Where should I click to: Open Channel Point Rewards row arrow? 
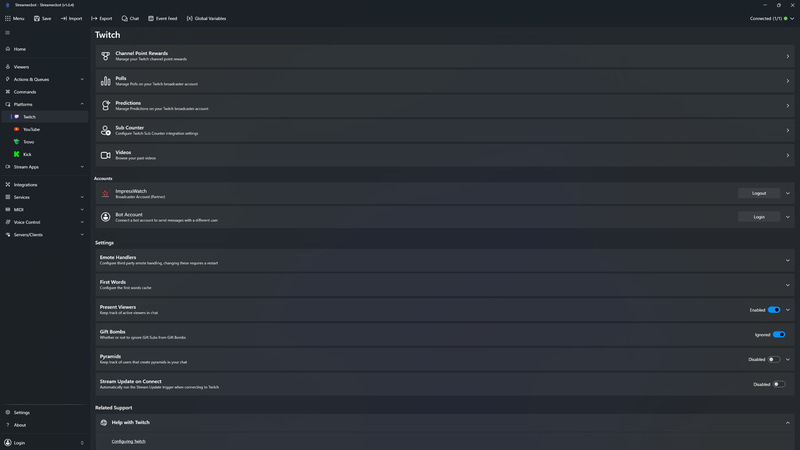pos(788,56)
